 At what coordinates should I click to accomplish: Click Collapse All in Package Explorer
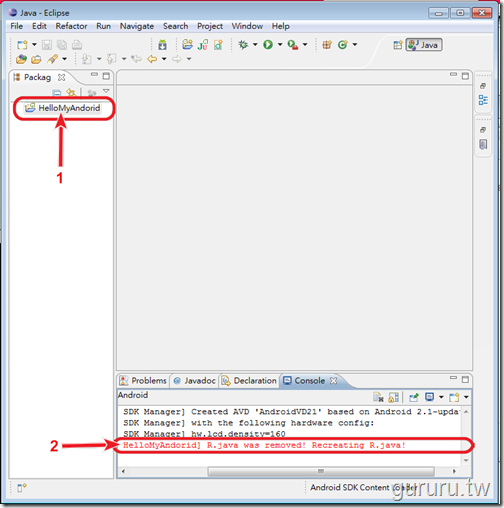point(57,93)
